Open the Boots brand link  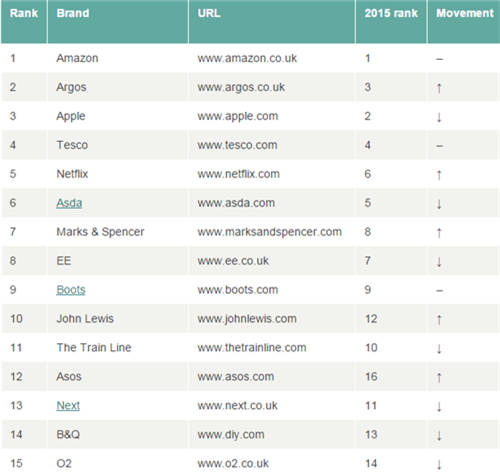coord(71,290)
